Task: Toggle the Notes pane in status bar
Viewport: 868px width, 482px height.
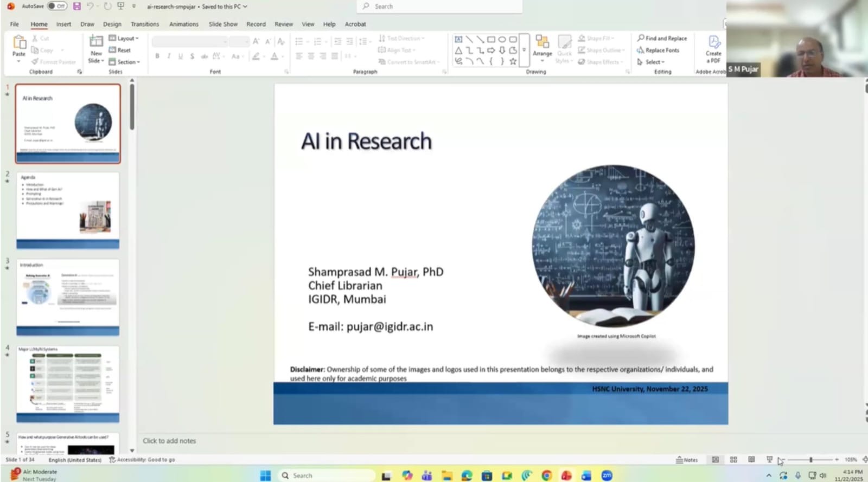Action: coord(687,460)
